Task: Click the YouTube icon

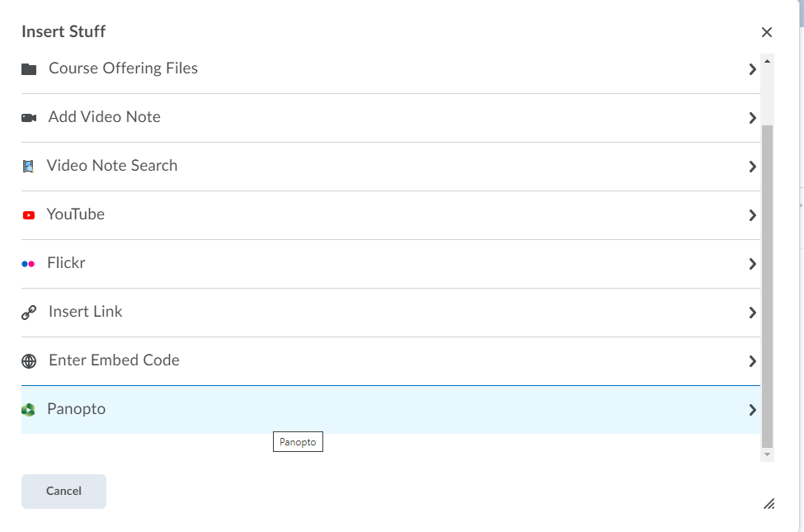Action: [28, 214]
